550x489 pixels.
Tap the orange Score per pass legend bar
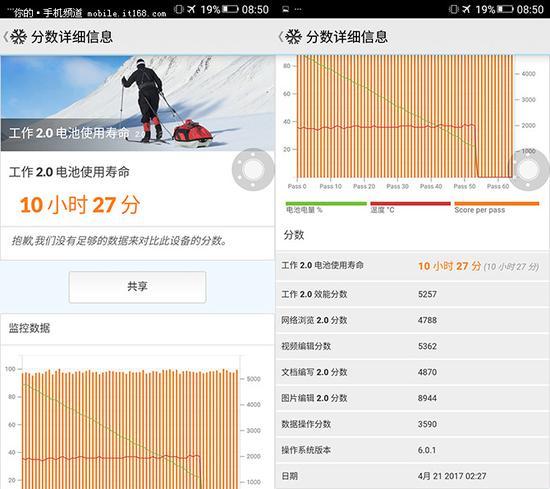497,203
